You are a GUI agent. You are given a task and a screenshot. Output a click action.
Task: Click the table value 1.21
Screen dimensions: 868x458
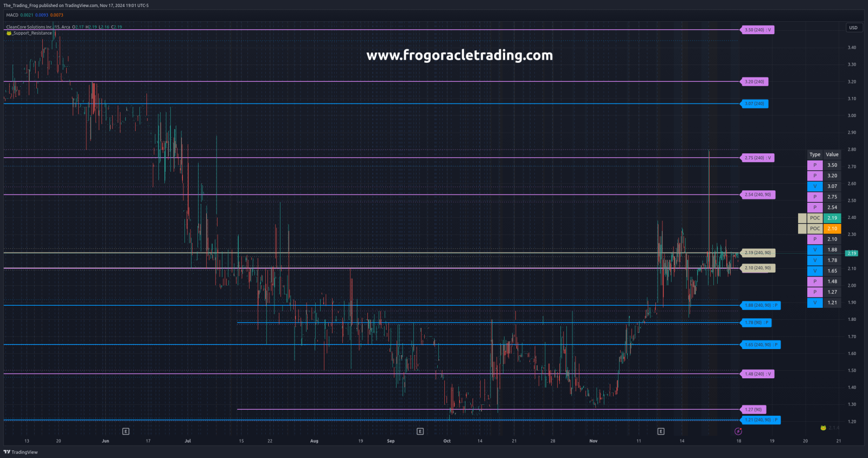coord(832,302)
